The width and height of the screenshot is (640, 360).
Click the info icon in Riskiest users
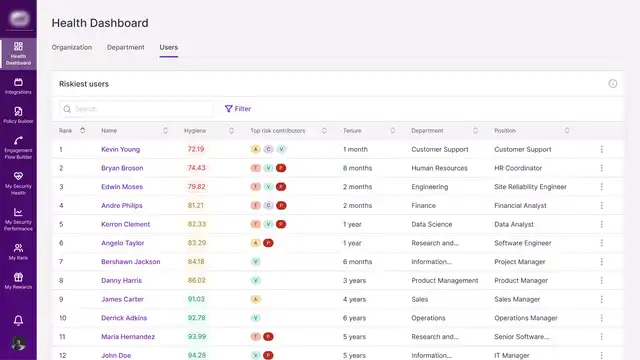[613, 84]
